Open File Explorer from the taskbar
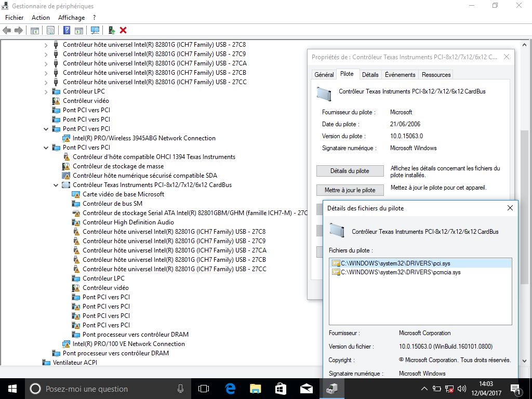 click(x=255, y=389)
